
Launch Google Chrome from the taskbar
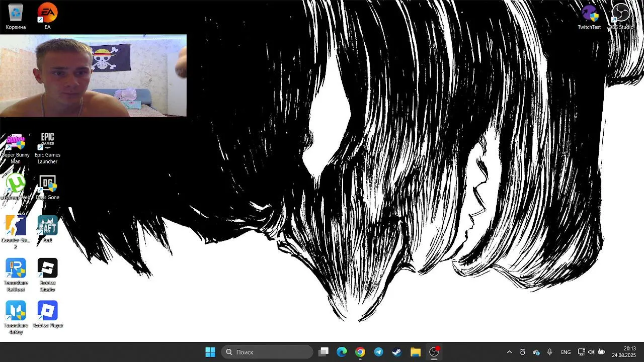pyautogui.click(x=360, y=352)
